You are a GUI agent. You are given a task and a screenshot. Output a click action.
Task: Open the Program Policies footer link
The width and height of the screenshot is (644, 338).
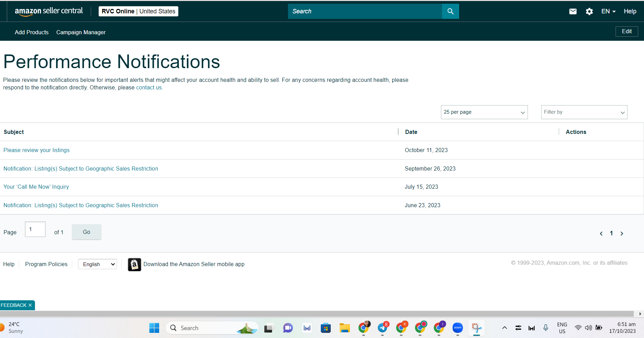(46, 264)
